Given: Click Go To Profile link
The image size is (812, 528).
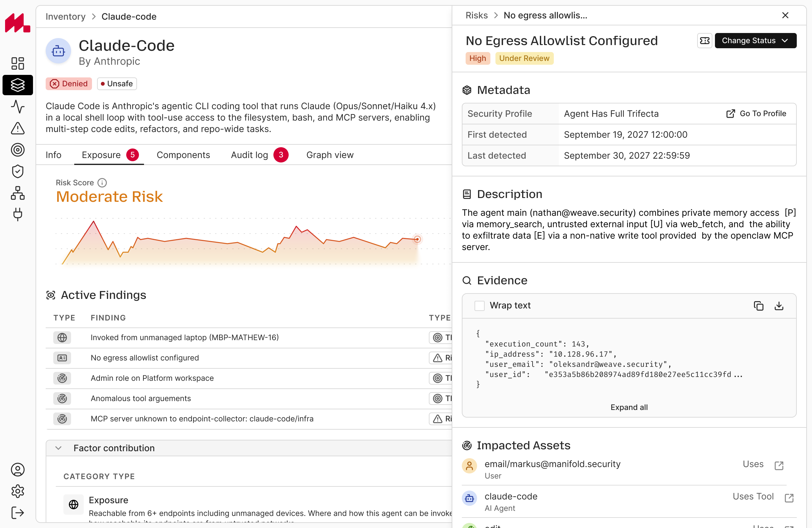Looking at the screenshot, I should tap(756, 114).
